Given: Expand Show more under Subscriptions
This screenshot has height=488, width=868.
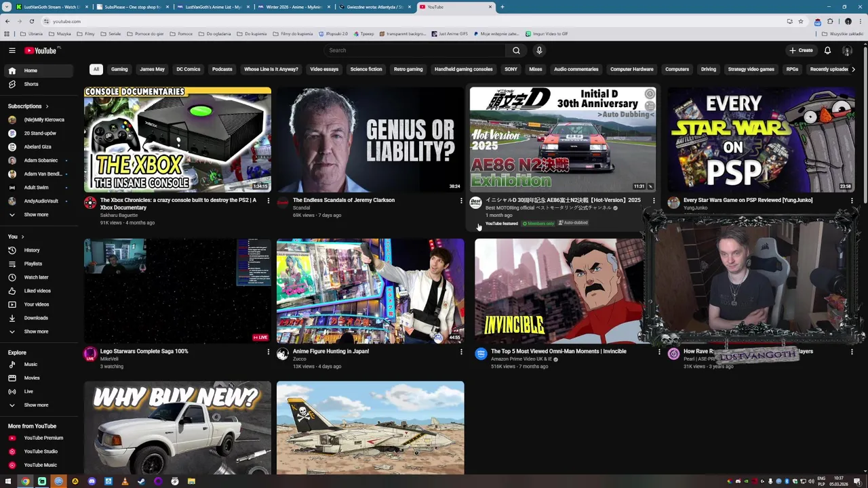Looking at the screenshot, I should pos(36,215).
